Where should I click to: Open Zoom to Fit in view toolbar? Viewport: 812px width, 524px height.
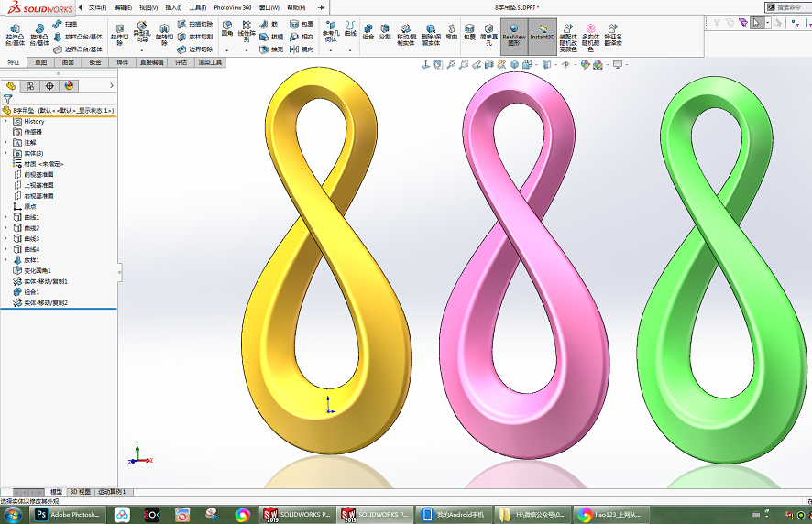click(x=451, y=65)
